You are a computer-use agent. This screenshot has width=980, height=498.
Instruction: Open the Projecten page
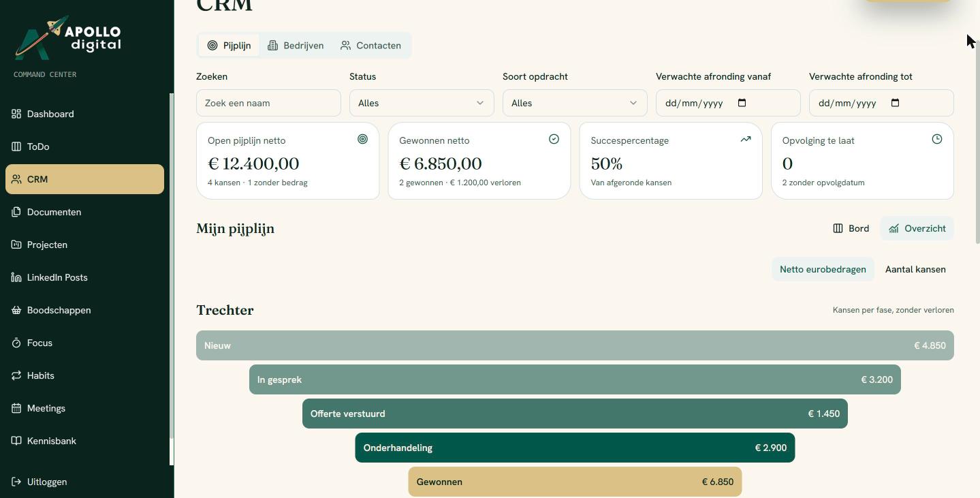tap(84, 245)
